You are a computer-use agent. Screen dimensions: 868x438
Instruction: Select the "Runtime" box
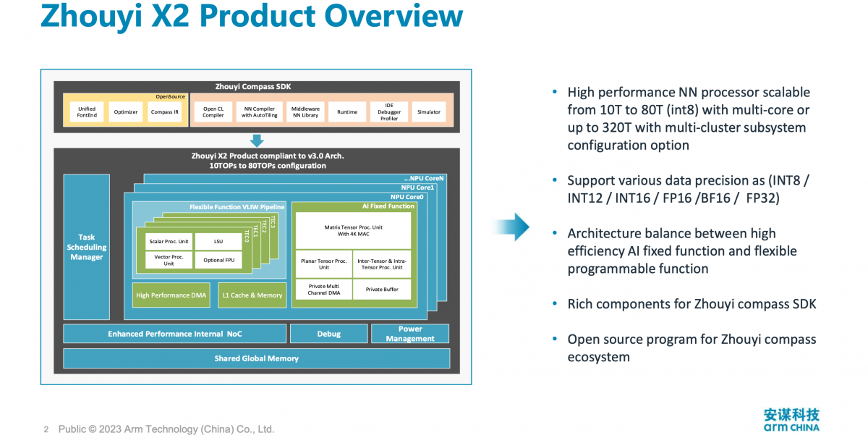(x=347, y=111)
